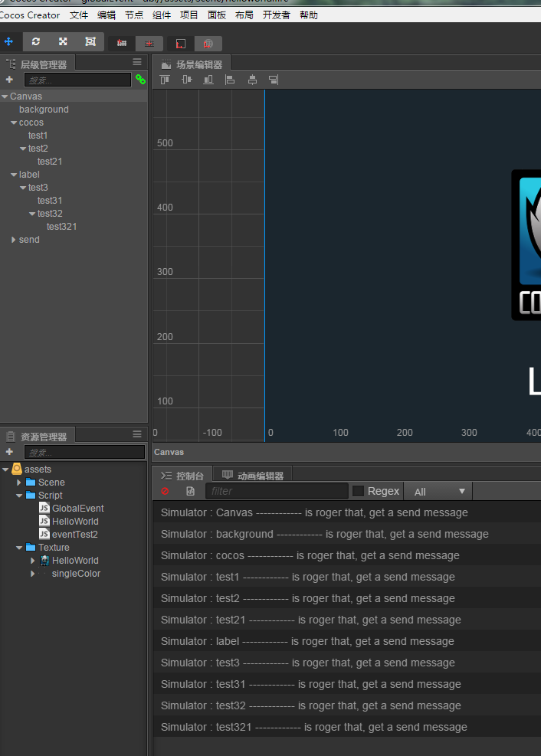The height and width of the screenshot is (756, 541).
Task: Click the Align Top icon in the scene editor
Action: click(165, 80)
